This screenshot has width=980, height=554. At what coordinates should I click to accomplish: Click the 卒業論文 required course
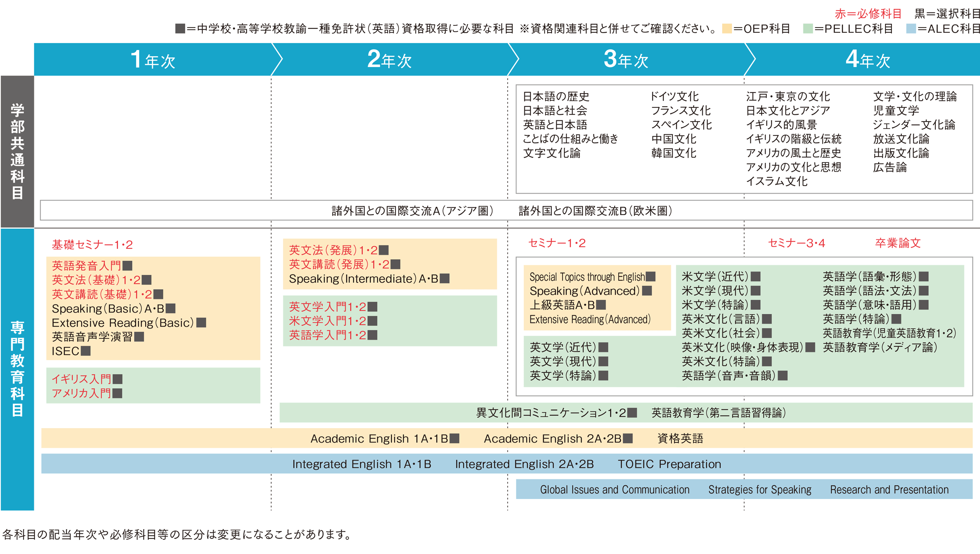point(897,243)
